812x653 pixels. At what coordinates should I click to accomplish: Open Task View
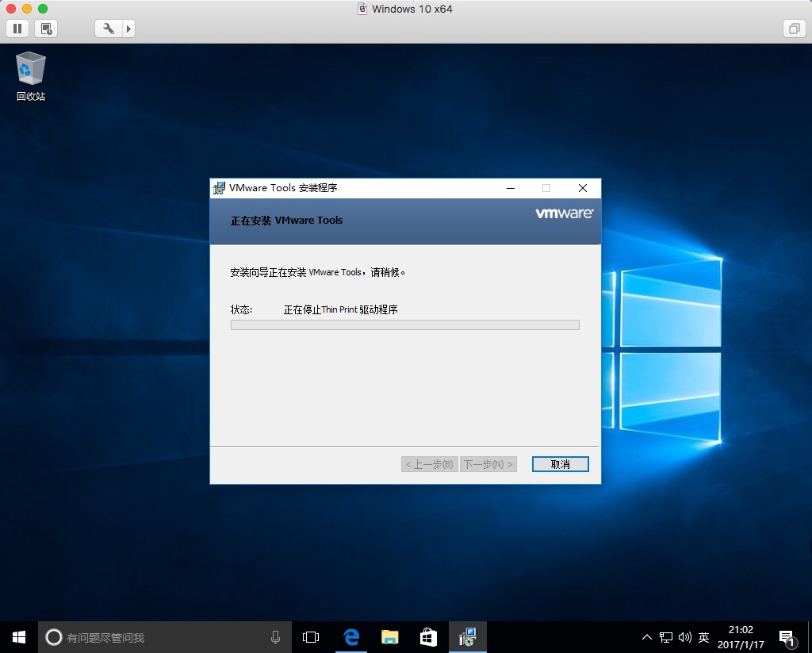[311, 637]
